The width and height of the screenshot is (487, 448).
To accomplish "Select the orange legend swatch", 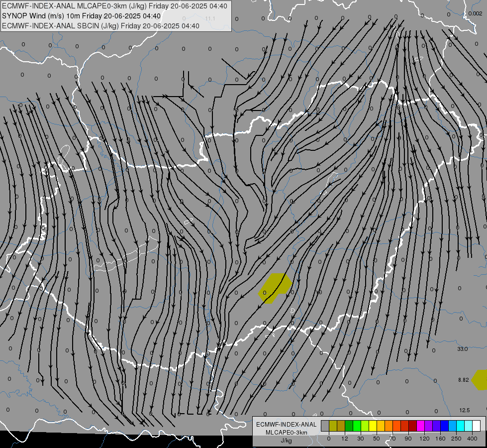I will pos(389,426).
